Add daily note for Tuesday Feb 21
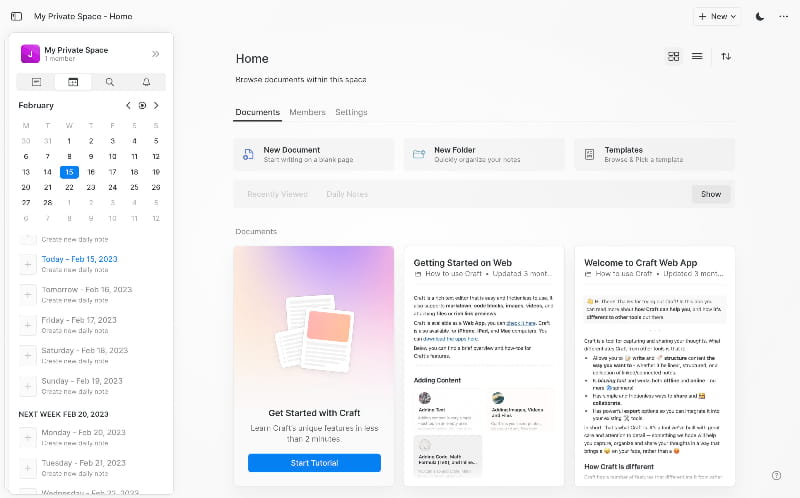The height and width of the screenshot is (498, 800). 28,468
